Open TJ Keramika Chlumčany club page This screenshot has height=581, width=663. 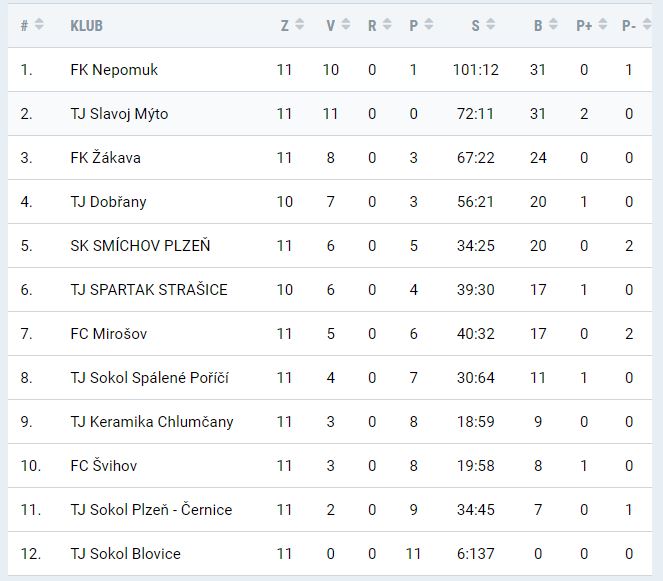coord(152,422)
